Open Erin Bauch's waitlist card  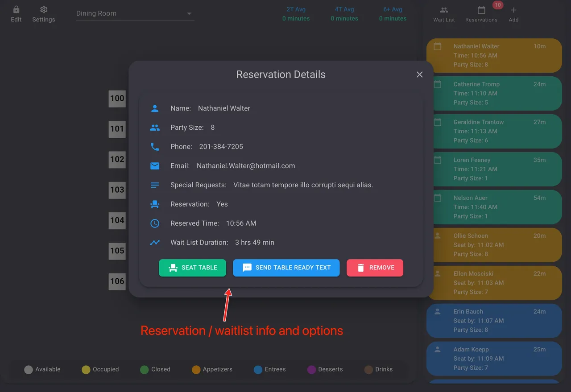coord(494,321)
